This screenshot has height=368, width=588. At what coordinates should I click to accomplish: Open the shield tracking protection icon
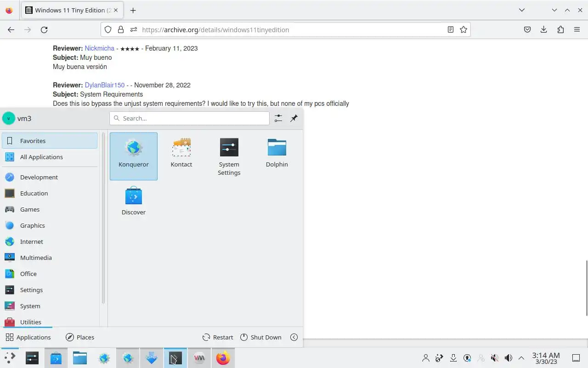coord(108,29)
